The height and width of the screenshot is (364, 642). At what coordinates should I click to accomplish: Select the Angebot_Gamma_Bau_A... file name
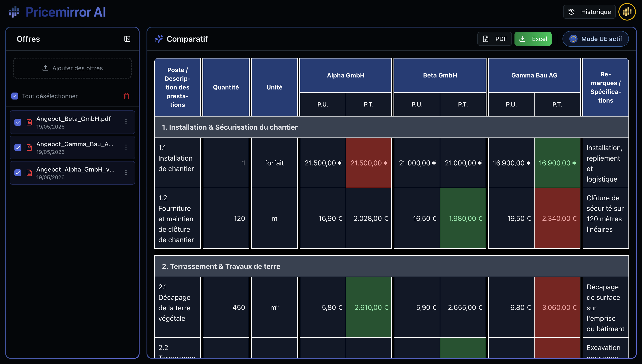point(75,144)
